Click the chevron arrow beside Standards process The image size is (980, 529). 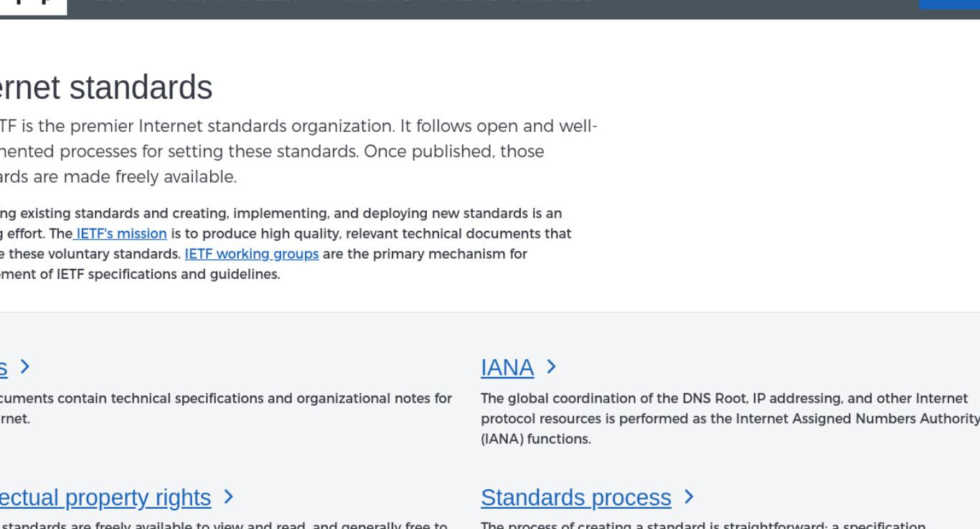(689, 497)
